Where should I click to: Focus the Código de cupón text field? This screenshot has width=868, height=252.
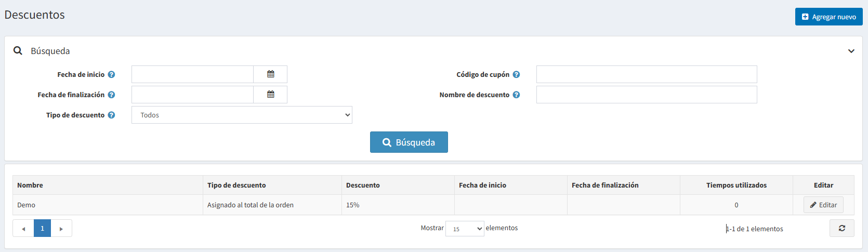click(x=646, y=74)
